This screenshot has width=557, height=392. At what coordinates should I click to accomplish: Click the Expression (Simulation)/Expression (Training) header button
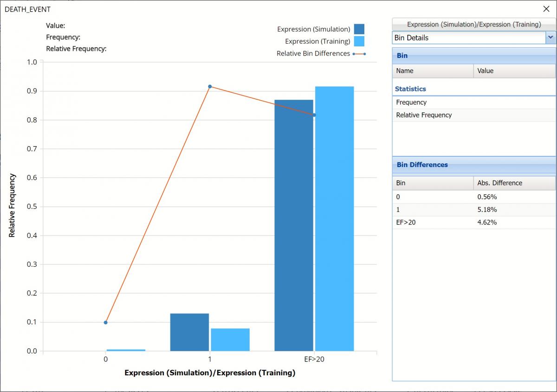point(473,24)
